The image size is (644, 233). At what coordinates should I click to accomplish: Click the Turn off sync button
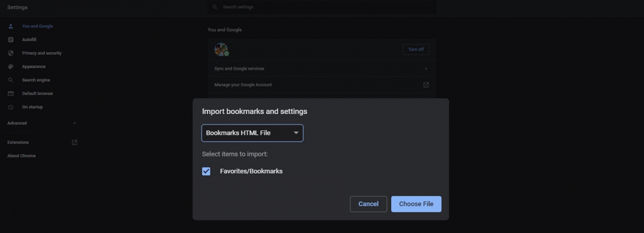pyautogui.click(x=416, y=50)
